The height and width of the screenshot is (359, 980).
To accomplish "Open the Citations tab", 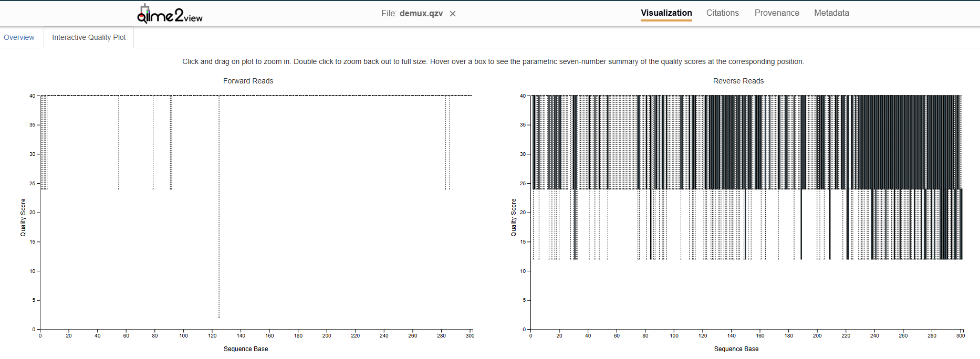I will (x=722, y=13).
